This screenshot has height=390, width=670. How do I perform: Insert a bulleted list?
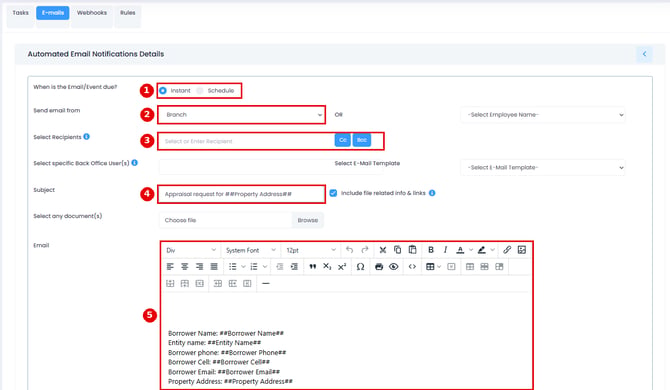232,267
